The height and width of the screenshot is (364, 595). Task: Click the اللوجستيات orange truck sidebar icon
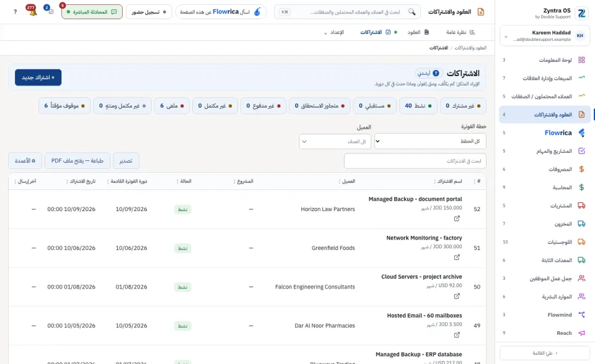point(581,242)
